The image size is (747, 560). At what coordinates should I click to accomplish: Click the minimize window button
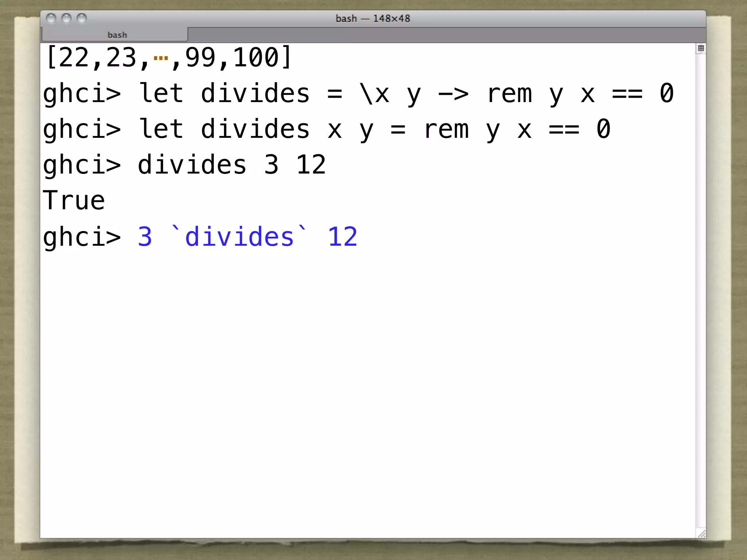coord(66,18)
